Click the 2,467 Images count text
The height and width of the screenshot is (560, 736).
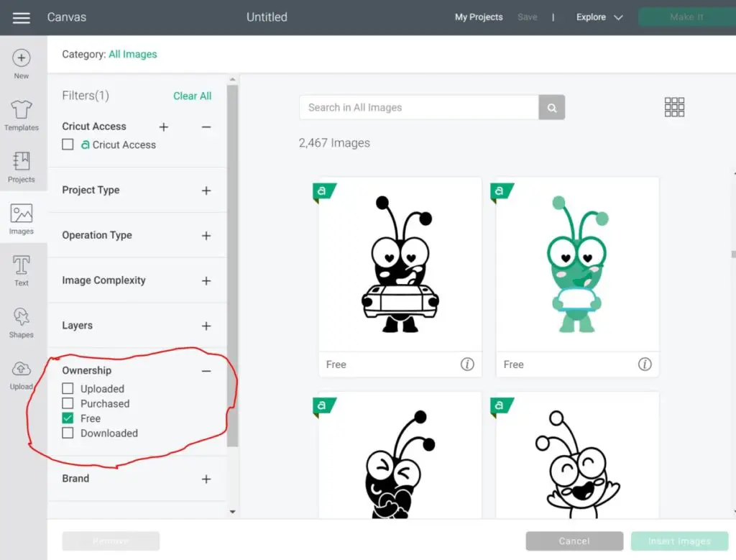click(x=334, y=143)
